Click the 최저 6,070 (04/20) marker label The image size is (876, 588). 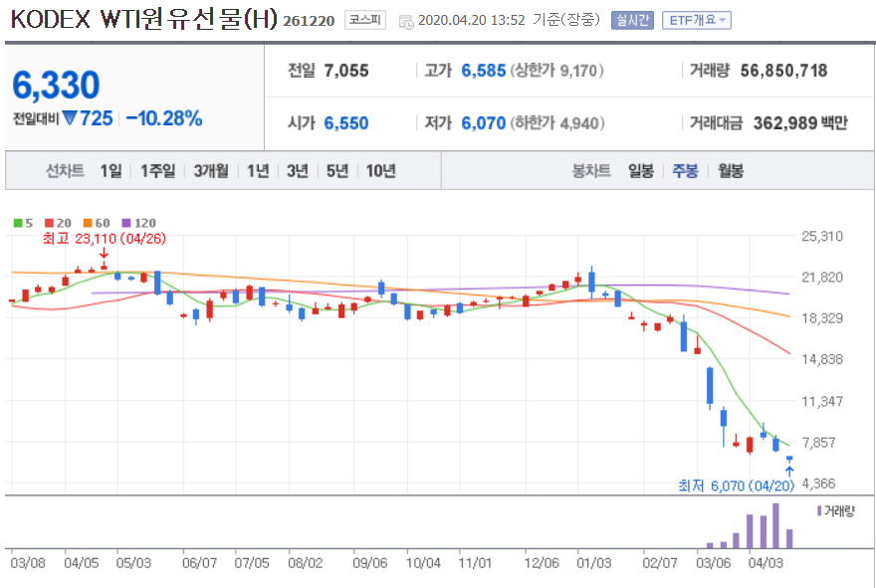[x=736, y=486]
